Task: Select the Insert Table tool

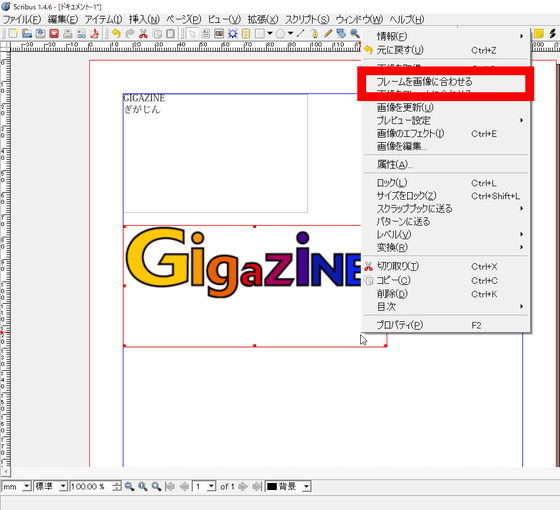Action: [x=246, y=34]
